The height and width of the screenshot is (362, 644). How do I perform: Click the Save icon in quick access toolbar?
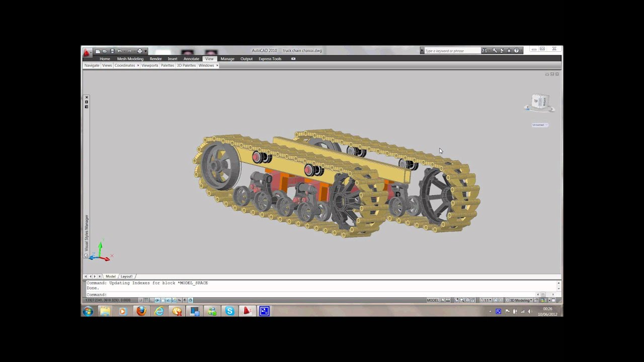click(112, 51)
